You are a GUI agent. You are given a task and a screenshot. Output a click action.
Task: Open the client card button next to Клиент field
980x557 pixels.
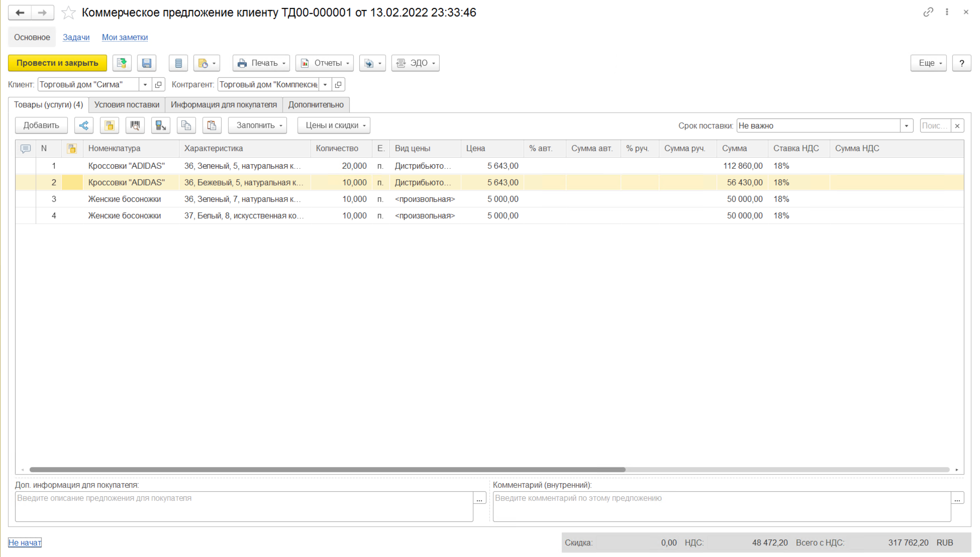pos(158,85)
